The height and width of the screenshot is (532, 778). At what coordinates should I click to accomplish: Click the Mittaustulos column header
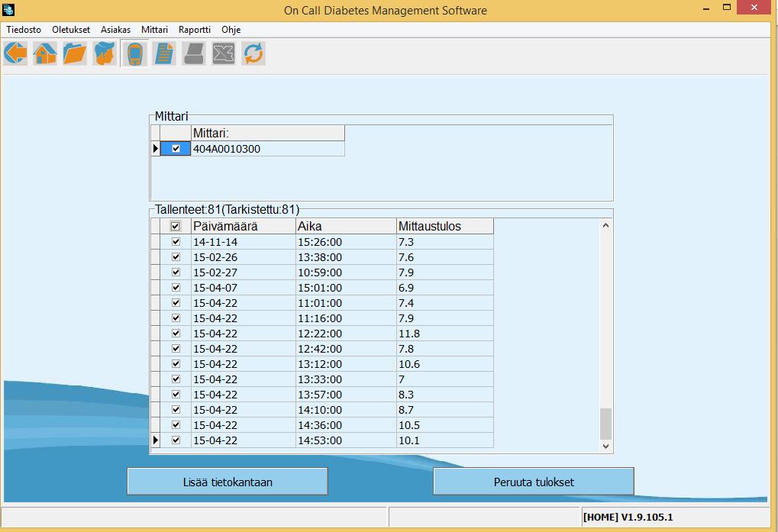(x=445, y=226)
